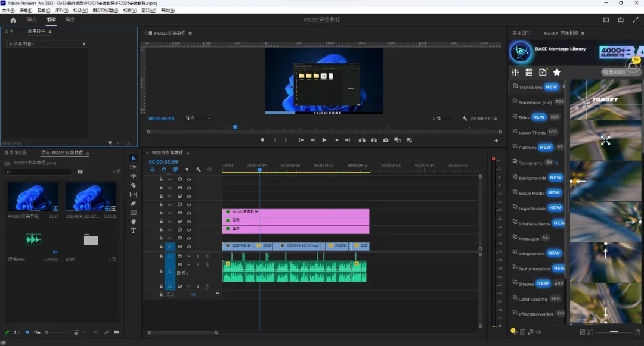Viewport: 644px width, 346px height.
Task: Select the Razor tool
Action: click(133, 185)
